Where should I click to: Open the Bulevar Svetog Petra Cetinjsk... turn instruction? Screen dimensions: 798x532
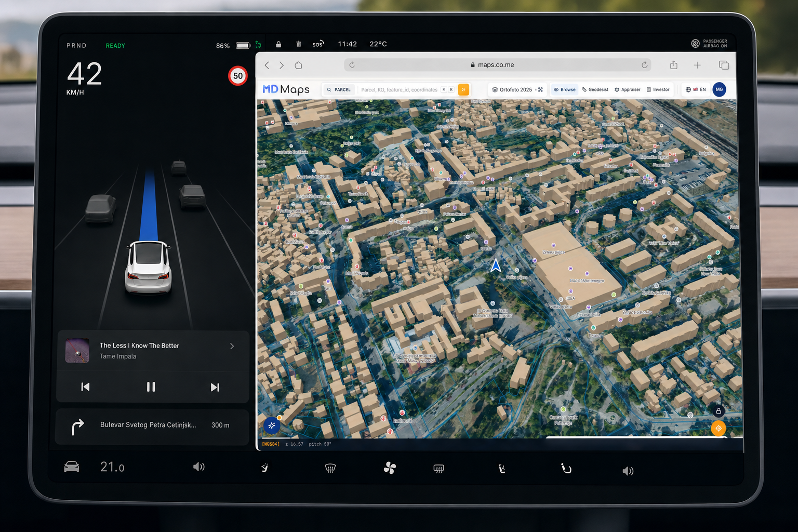(x=152, y=426)
